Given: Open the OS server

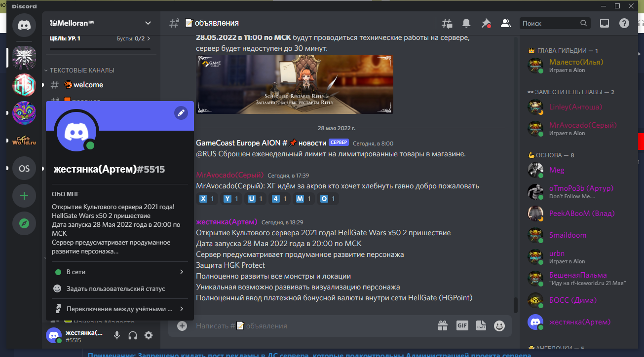Looking at the screenshot, I should (x=24, y=168).
